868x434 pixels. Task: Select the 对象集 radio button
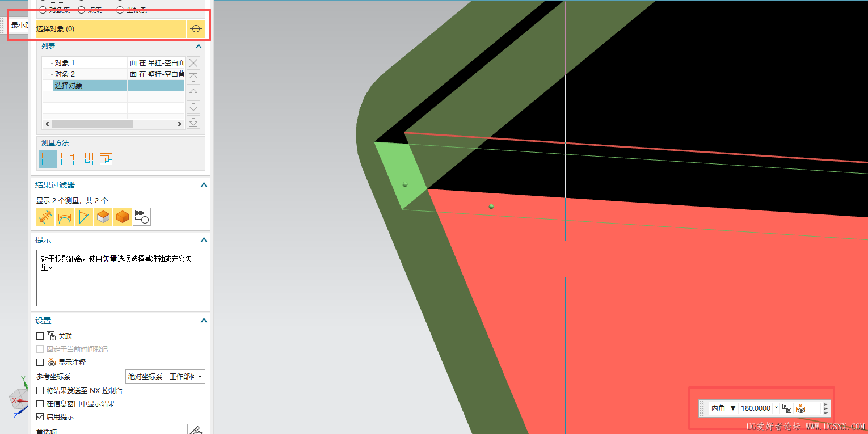[43, 10]
